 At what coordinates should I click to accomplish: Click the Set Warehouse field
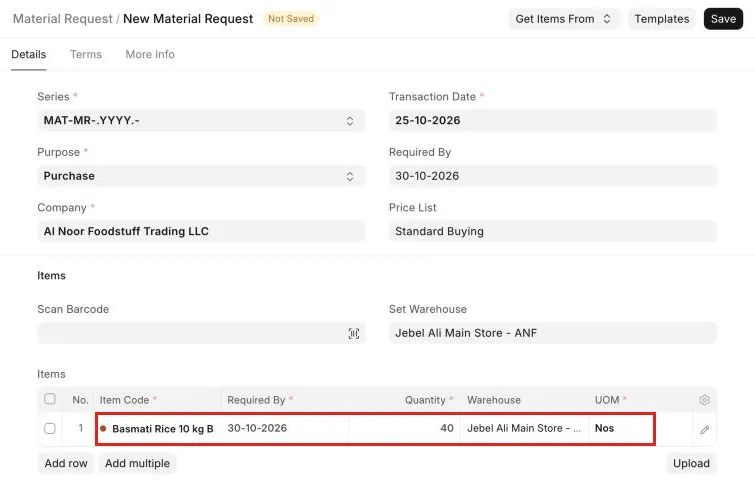(553, 333)
